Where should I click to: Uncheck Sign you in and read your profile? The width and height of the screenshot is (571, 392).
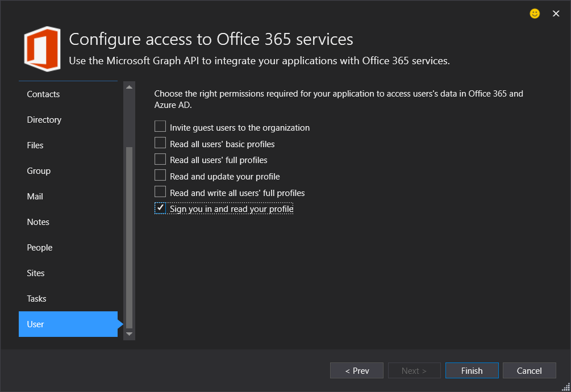(160, 208)
